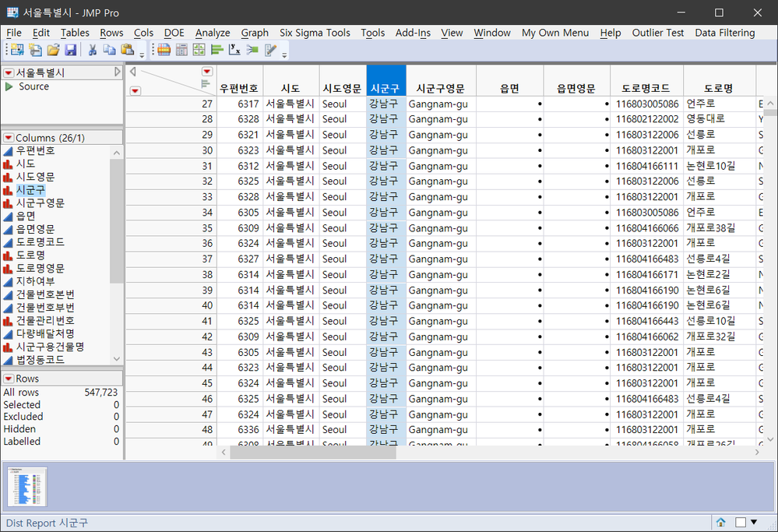Run the Source script green triangle
The width and height of the screenshot is (778, 532).
click(9, 86)
